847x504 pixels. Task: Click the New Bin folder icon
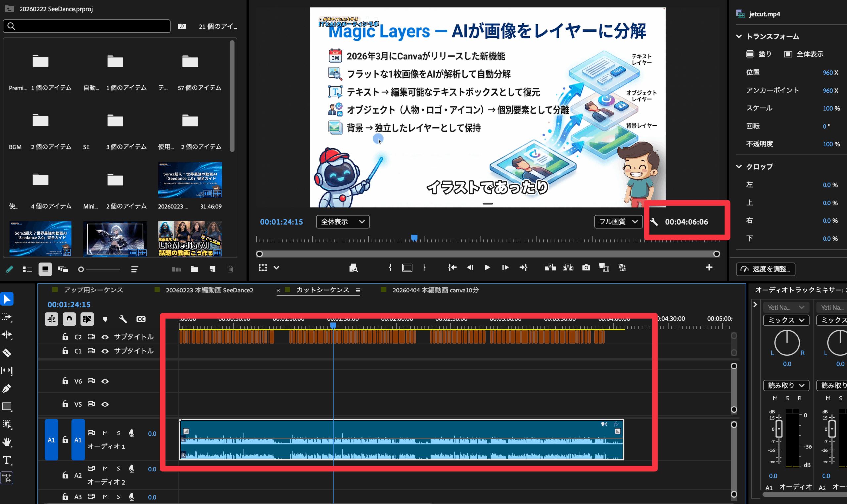tap(195, 269)
